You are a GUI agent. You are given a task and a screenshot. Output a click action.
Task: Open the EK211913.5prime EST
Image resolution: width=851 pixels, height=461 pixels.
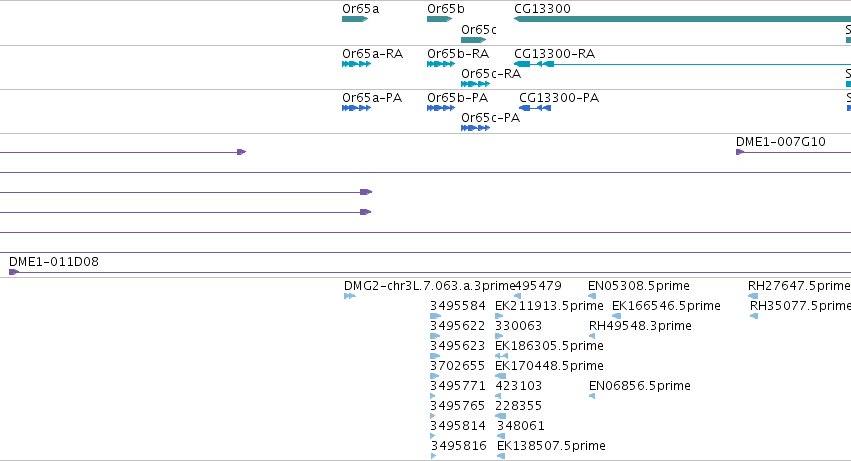tap(499, 316)
